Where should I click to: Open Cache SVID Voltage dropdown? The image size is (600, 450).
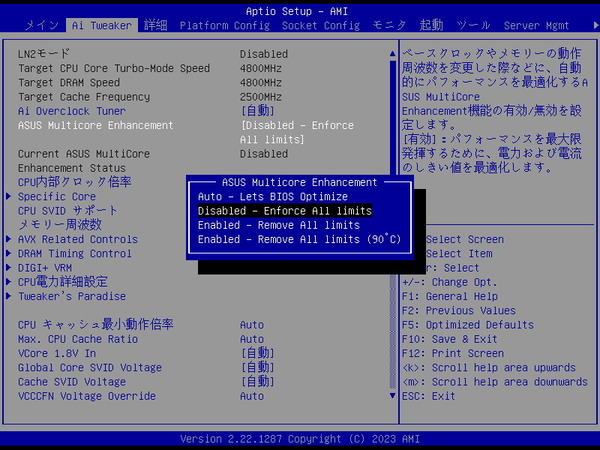[x=258, y=382]
